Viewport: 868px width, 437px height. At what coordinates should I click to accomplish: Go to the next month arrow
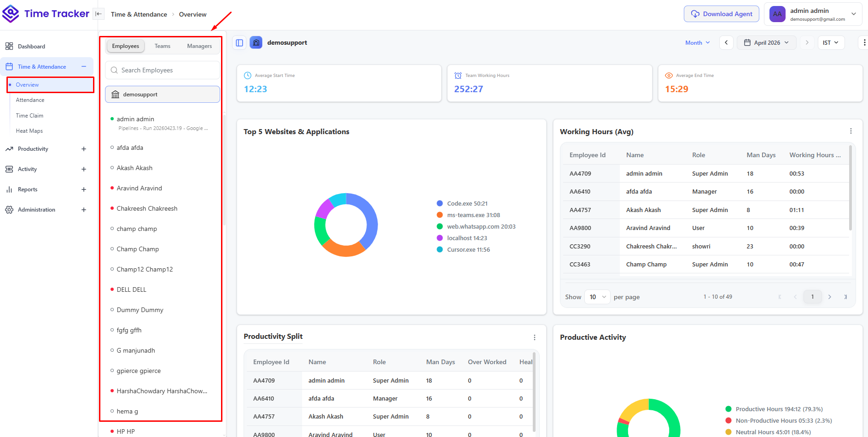coord(807,43)
